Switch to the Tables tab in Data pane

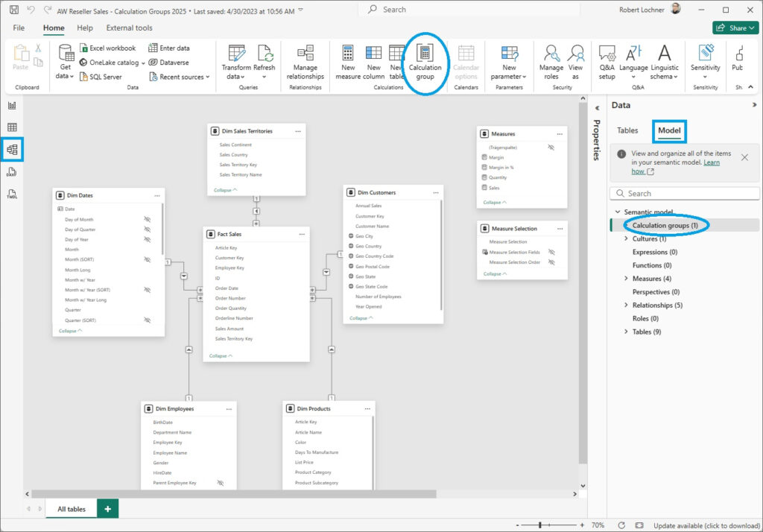pos(627,130)
